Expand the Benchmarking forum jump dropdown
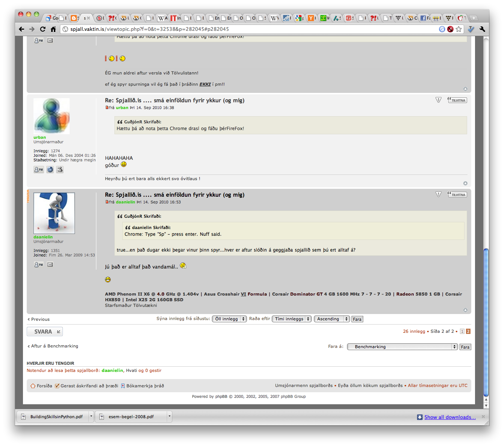This screenshot has height=446, width=504. click(x=402, y=347)
